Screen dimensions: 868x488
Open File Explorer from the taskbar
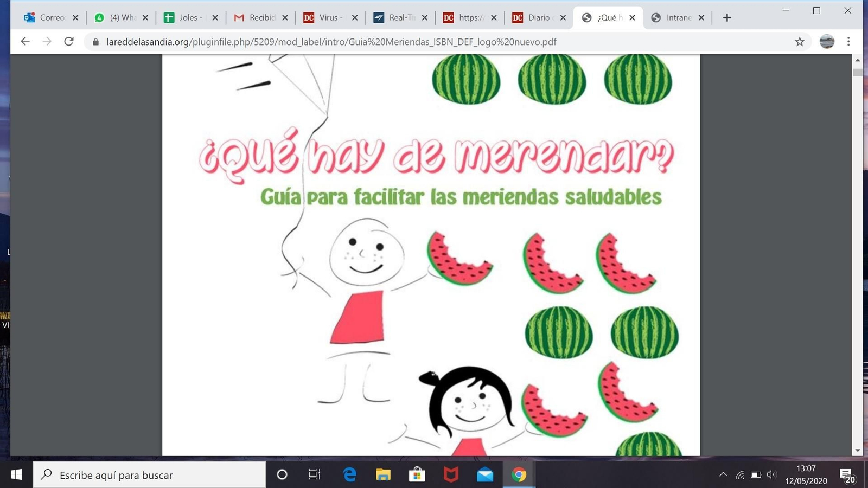(383, 475)
